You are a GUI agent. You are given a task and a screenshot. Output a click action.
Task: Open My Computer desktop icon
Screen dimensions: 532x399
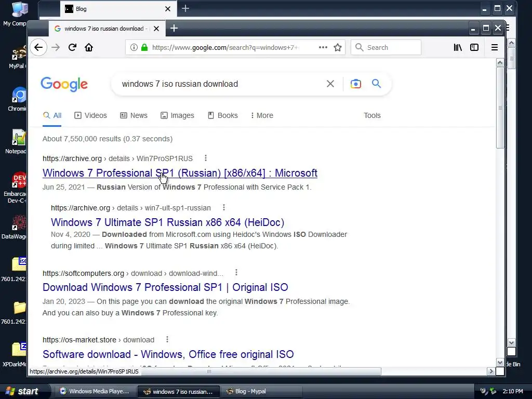15,14
